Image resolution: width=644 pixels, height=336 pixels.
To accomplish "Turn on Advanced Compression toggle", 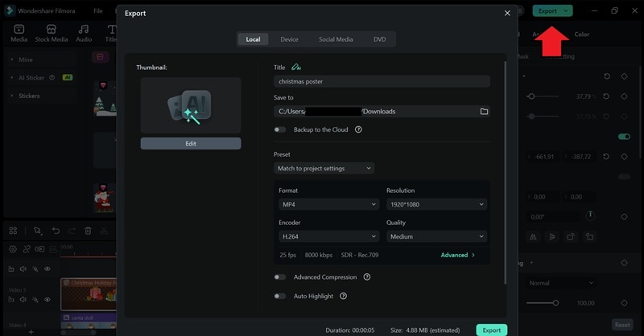I will tap(280, 277).
